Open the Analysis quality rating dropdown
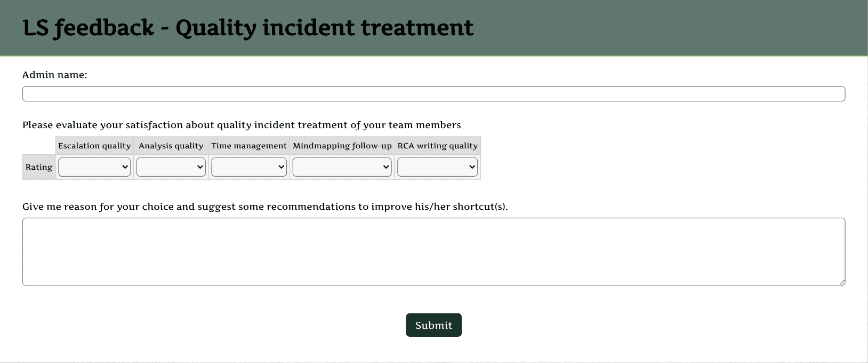 pos(171,167)
